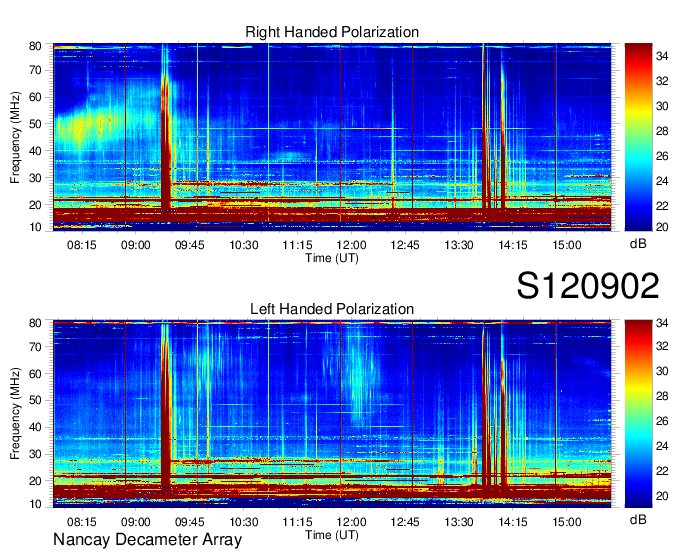Click the strong burst near 09:25 in right-handed spectrogram
680x552 pixels.
coord(166,143)
